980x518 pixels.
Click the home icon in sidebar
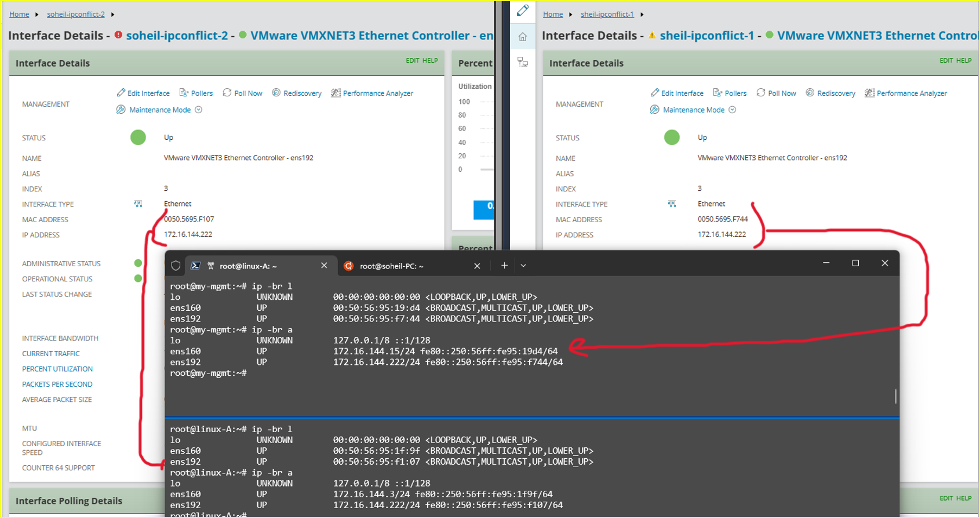click(523, 37)
